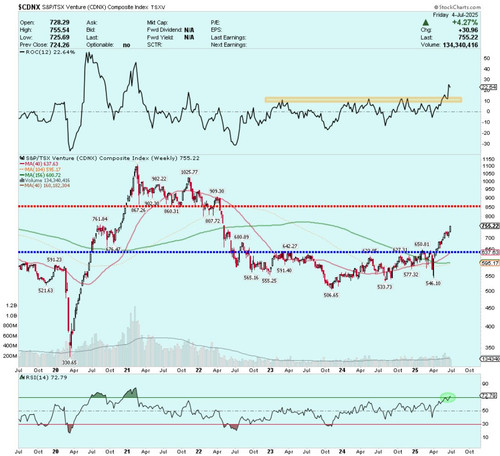
Task: Select the Prev Close value 724.26
Action: (x=60, y=45)
